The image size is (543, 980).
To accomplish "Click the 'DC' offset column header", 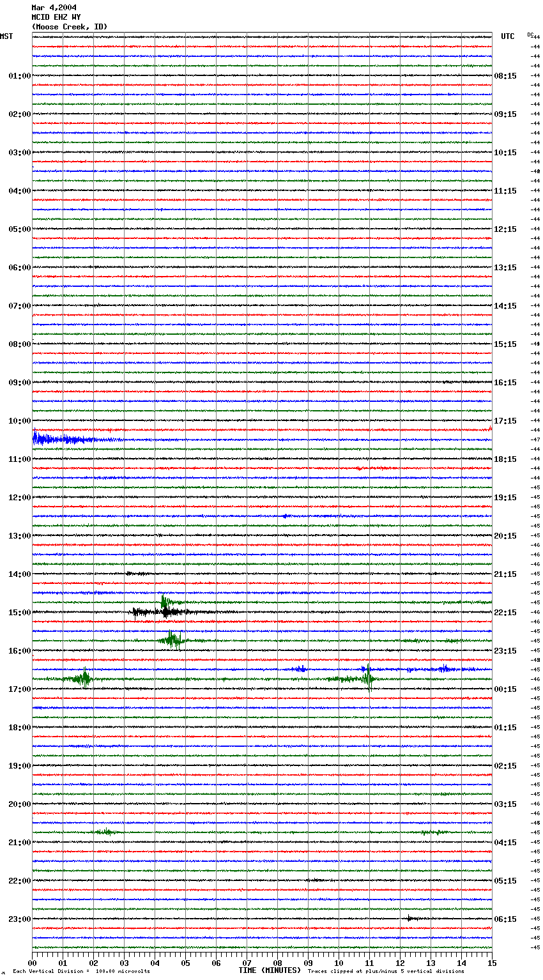I will click(530, 34).
